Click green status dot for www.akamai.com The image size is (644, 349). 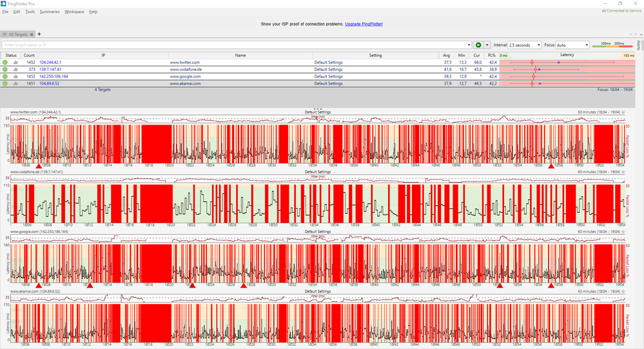click(x=5, y=83)
